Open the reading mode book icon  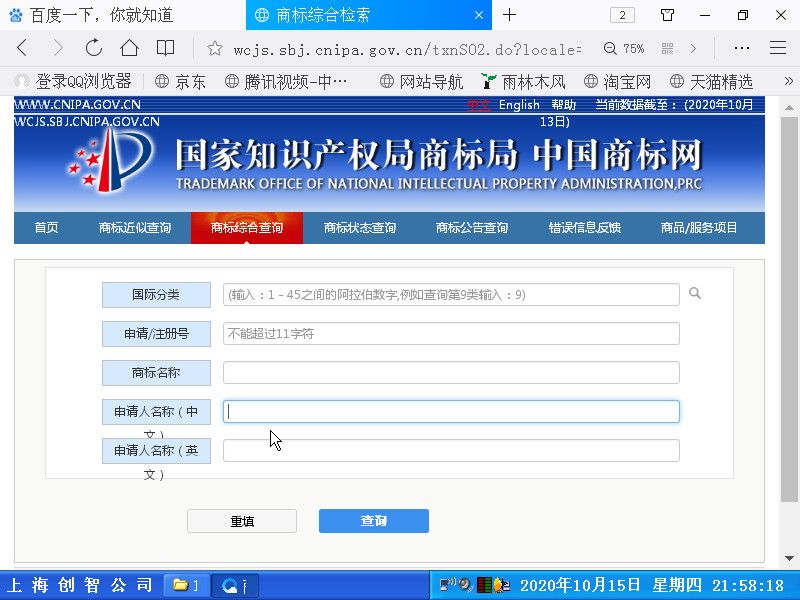point(165,48)
